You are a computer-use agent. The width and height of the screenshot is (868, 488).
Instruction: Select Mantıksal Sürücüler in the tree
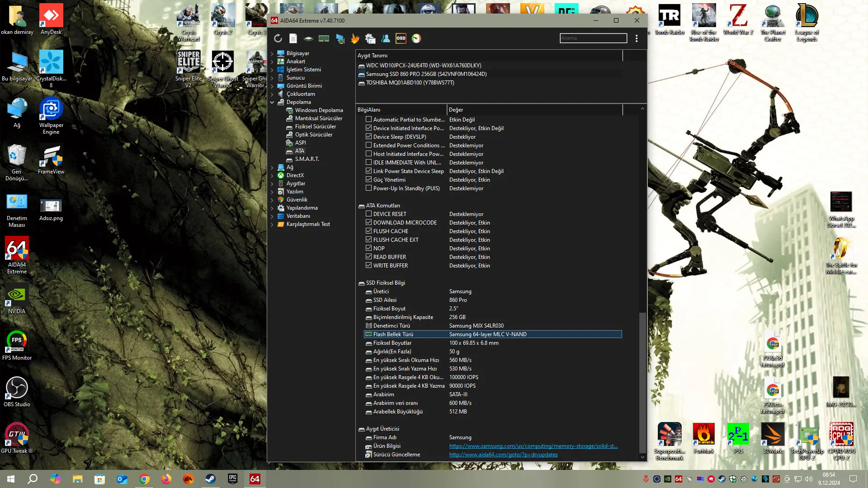point(318,118)
